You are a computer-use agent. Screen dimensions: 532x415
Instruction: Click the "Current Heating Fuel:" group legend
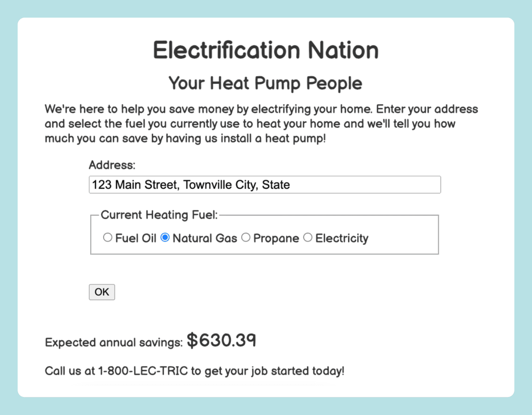click(159, 215)
